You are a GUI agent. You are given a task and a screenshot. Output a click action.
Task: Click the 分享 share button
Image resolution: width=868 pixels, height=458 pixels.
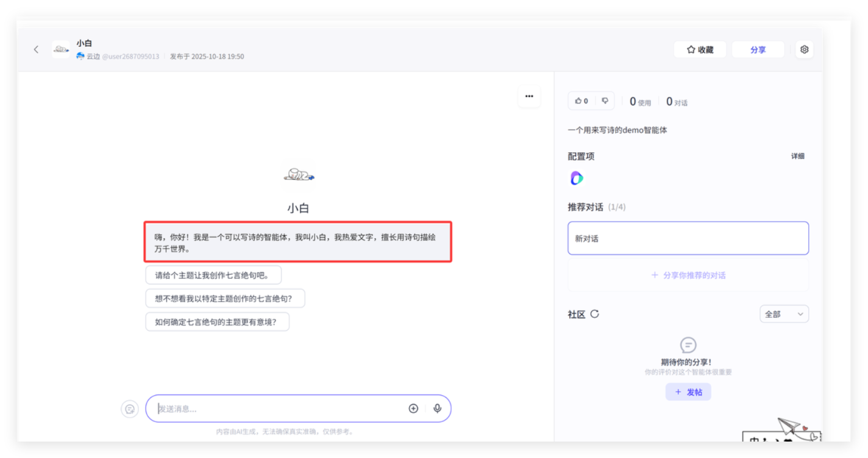click(x=758, y=49)
